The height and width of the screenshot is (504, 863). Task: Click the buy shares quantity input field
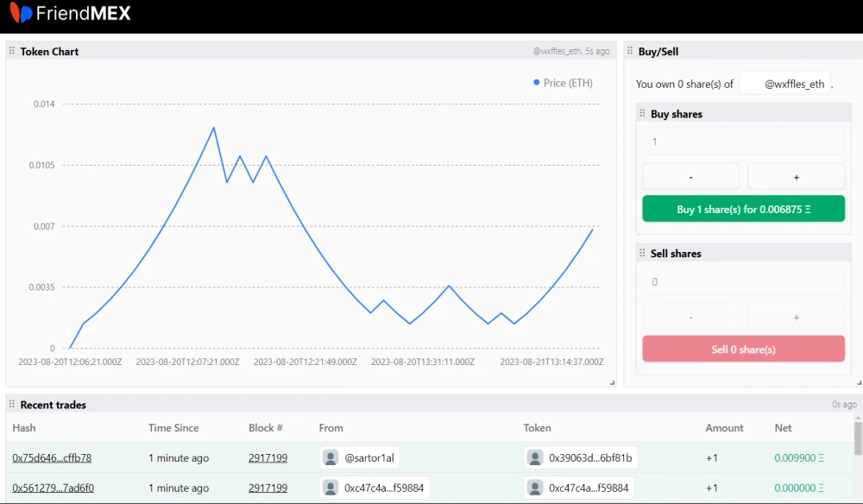point(744,142)
